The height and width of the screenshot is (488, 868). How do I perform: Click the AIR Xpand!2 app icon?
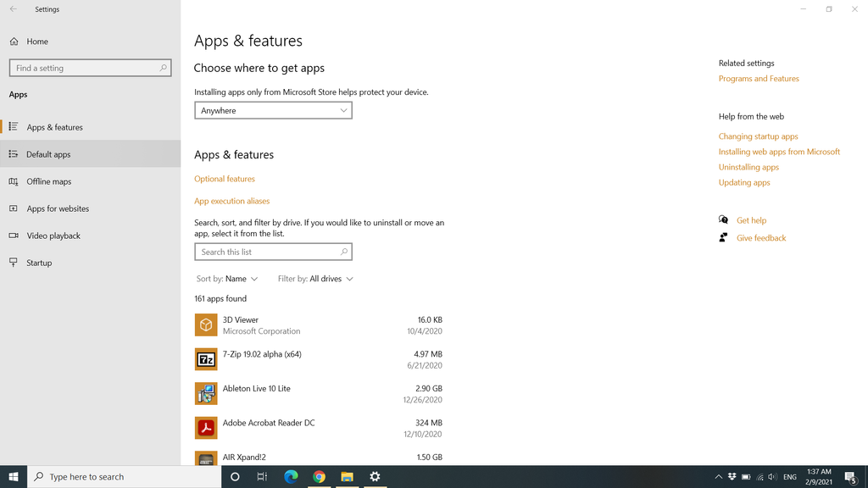[x=205, y=458]
